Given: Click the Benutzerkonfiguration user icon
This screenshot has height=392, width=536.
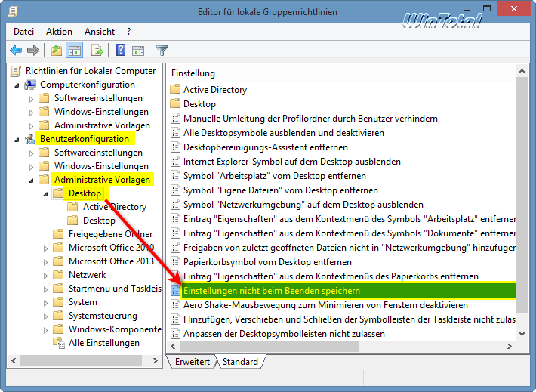Looking at the screenshot, I should point(30,139).
